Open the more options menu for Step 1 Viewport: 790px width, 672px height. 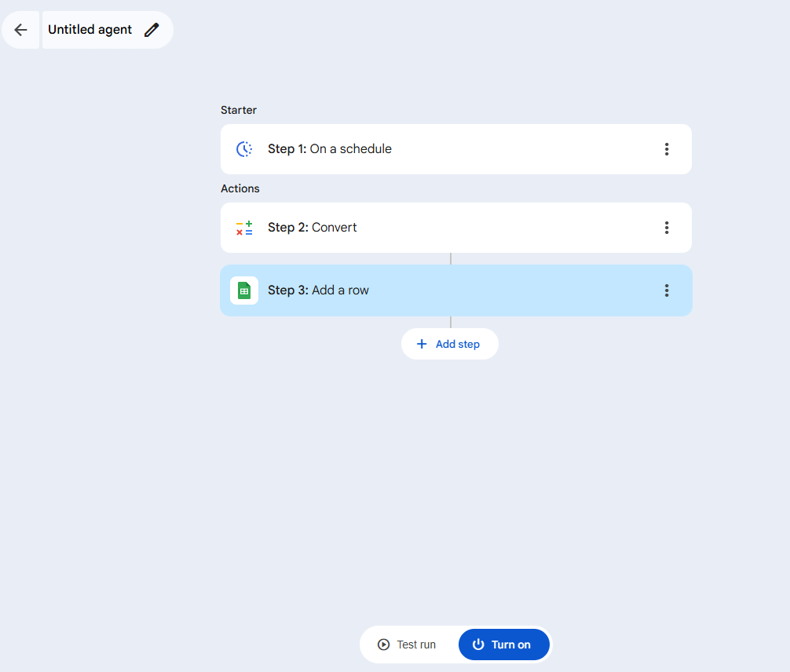pyautogui.click(x=667, y=149)
